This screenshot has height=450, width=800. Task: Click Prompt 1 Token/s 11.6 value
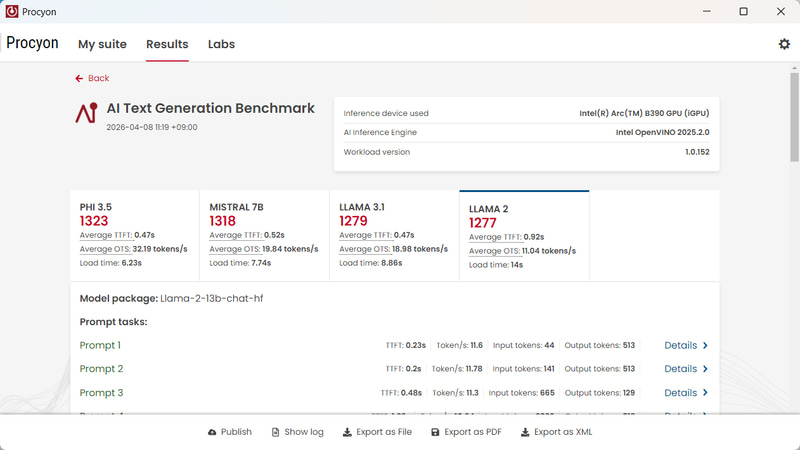tap(477, 345)
